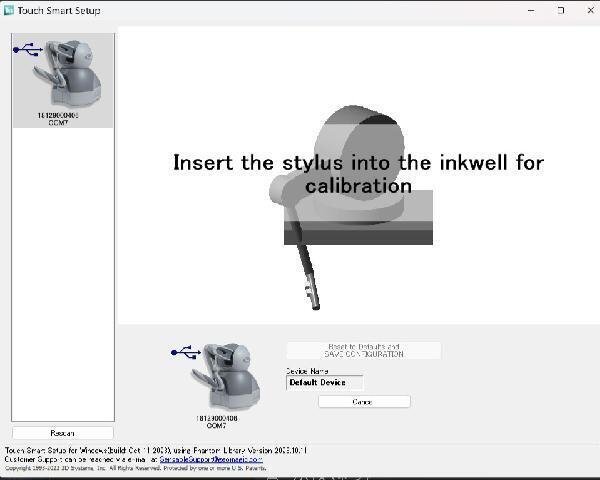Minimize the Touch Smart Setup window
Image resolution: width=600 pixels, height=480 pixels.
pos(531,11)
